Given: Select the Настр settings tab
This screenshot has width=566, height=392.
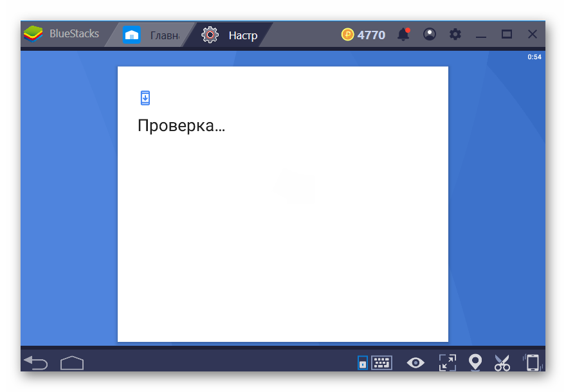Looking at the screenshot, I should [232, 35].
